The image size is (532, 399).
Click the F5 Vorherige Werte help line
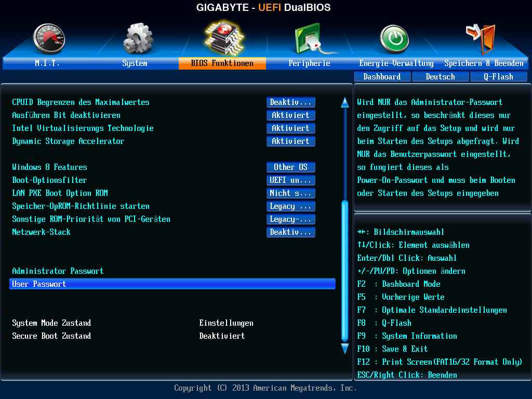pos(401,297)
